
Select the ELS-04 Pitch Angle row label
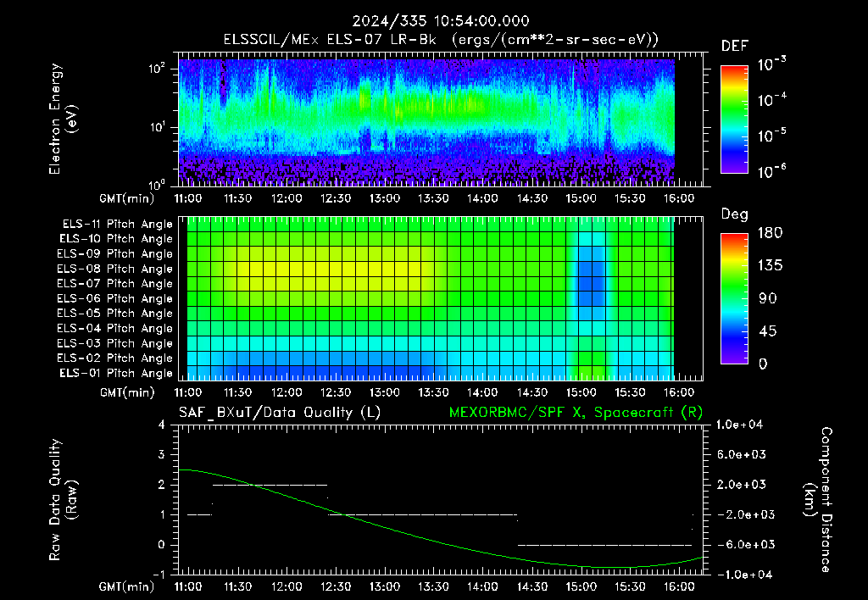coord(115,328)
